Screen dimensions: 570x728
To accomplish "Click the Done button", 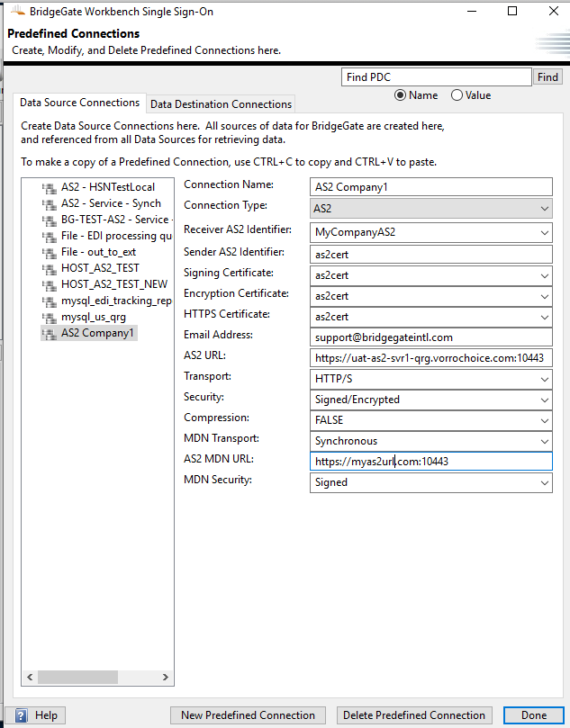I will point(534,715).
